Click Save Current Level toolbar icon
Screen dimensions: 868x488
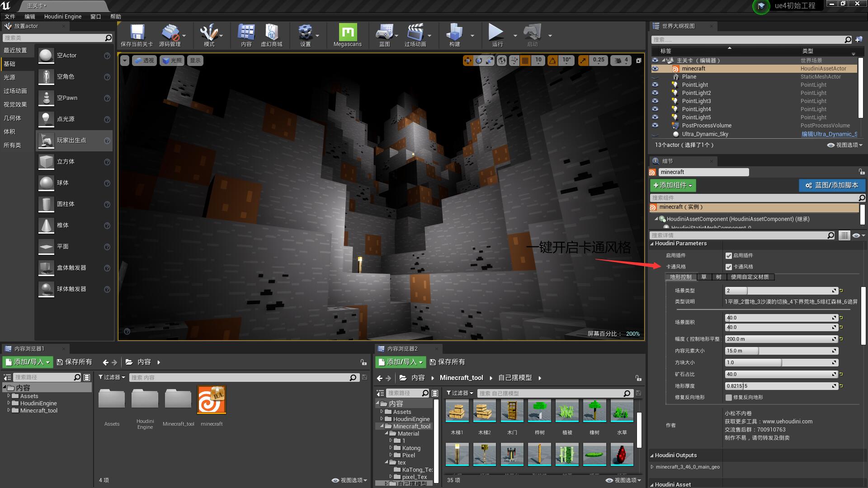[137, 33]
